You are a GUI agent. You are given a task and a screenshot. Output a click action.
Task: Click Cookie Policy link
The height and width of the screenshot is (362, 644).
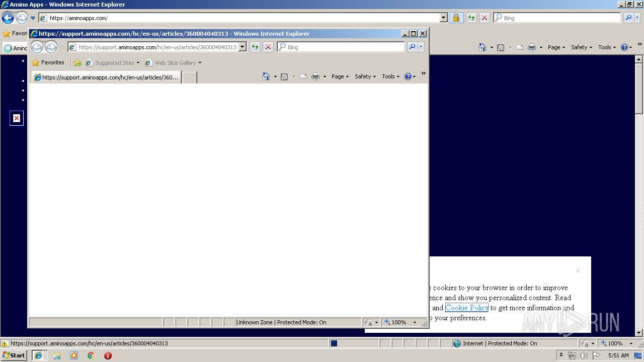point(466,308)
